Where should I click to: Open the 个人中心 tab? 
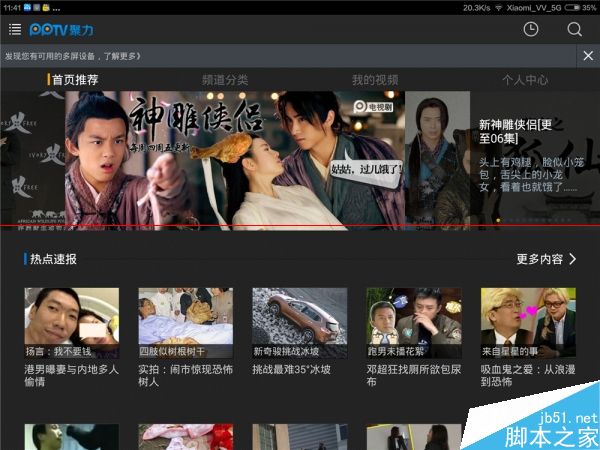pos(525,80)
